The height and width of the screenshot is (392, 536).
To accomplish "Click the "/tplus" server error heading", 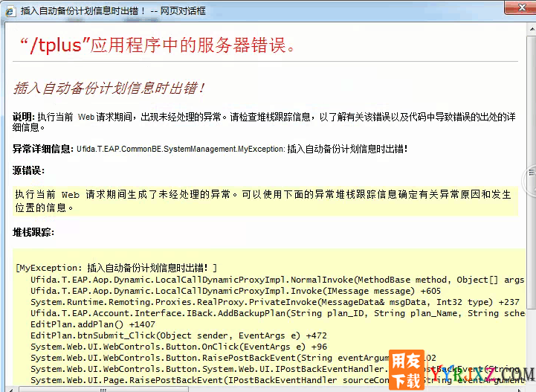I will [x=158, y=45].
